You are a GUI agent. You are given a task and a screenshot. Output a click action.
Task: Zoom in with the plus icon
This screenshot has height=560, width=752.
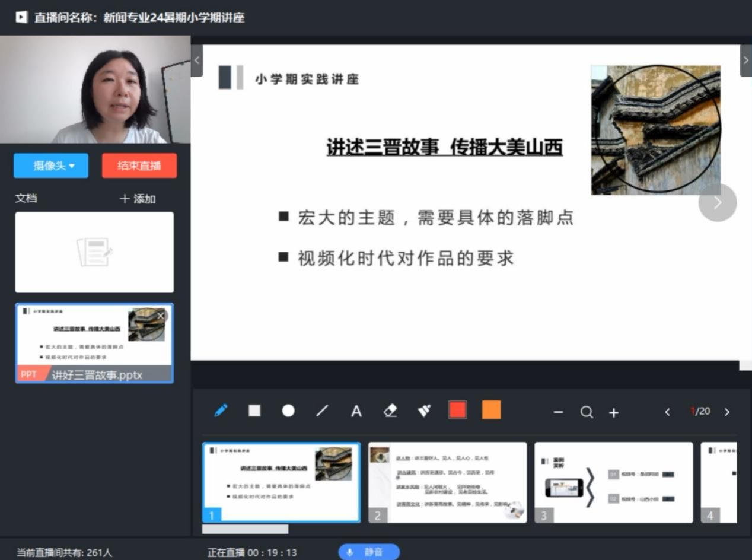tap(614, 412)
